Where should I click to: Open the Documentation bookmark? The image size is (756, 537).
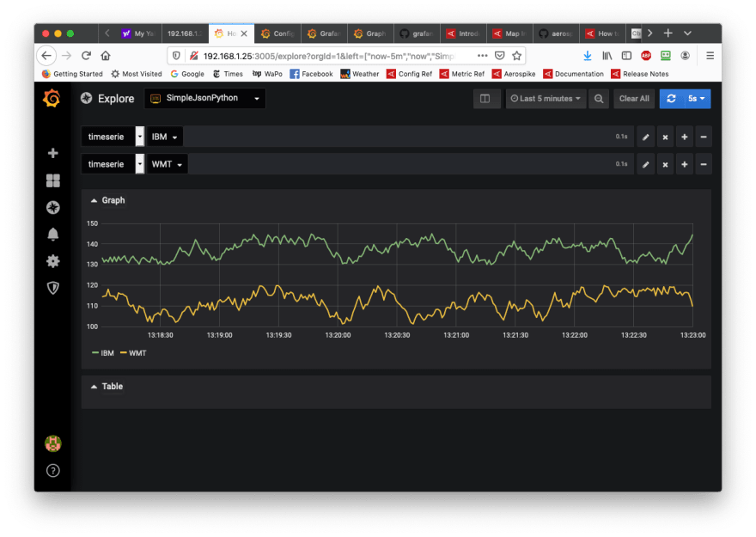pyautogui.click(x=573, y=74)
